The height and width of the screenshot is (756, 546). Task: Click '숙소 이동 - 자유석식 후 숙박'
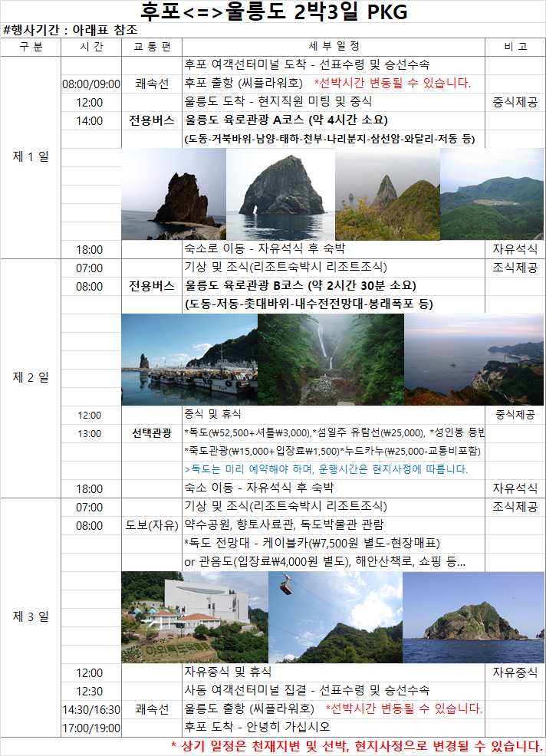tap(259, 488)
